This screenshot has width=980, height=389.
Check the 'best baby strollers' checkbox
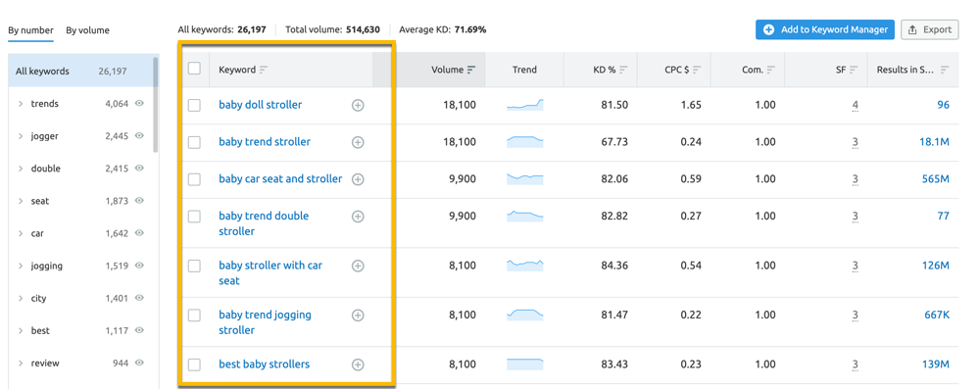[x=194, y=365]
